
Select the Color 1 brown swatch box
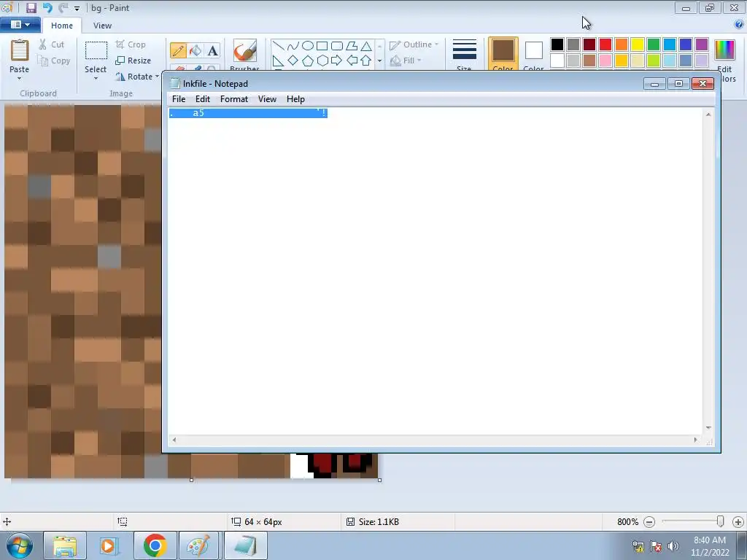(503, 50)
